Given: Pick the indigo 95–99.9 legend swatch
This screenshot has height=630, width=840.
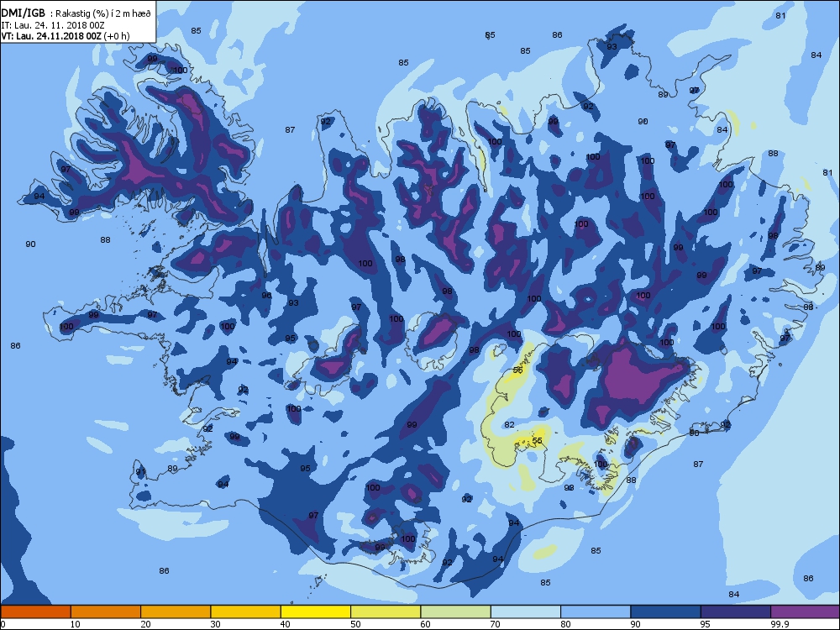Looking at the screenshot, I should tap(736, 612).
